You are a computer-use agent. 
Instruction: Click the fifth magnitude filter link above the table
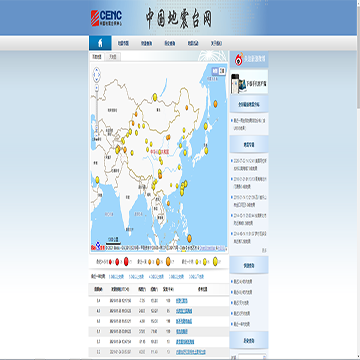196,277
